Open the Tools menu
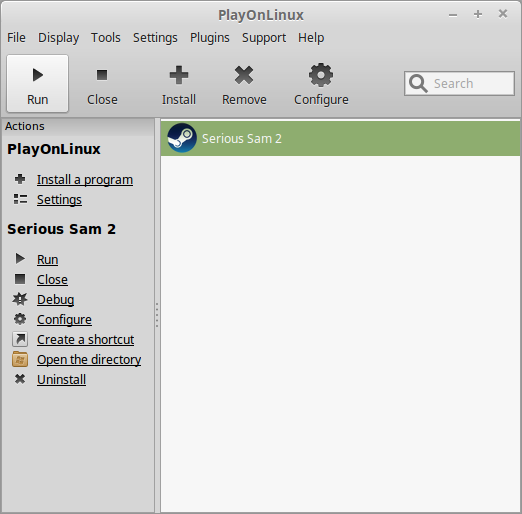Image resolution: width=522 pixels, height=514 pixels. point(106,38)
